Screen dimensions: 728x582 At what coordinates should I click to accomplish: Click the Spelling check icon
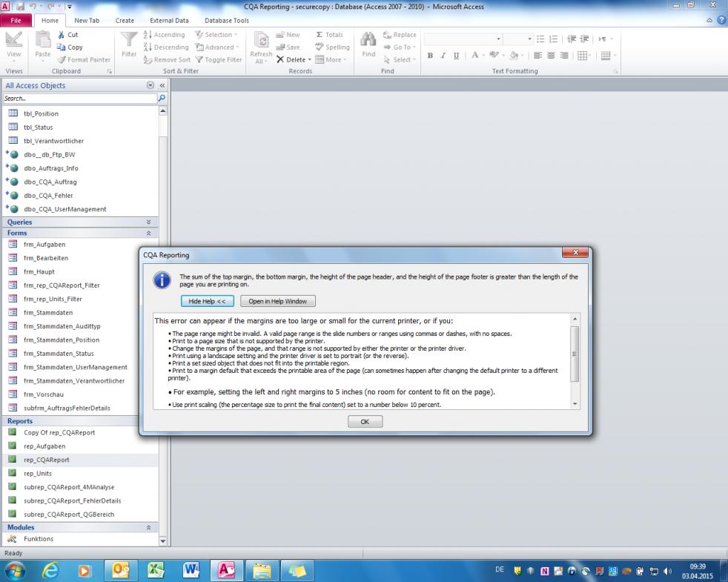[319, 47]
